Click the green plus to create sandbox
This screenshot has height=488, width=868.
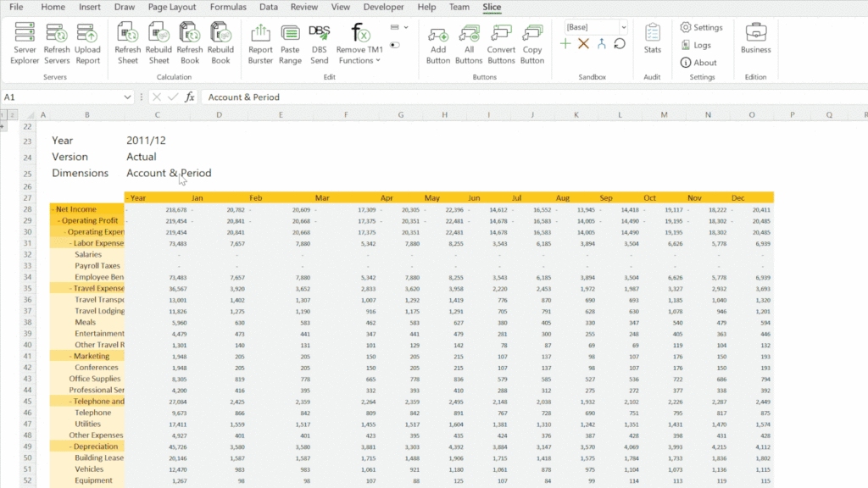pos(565,44)
